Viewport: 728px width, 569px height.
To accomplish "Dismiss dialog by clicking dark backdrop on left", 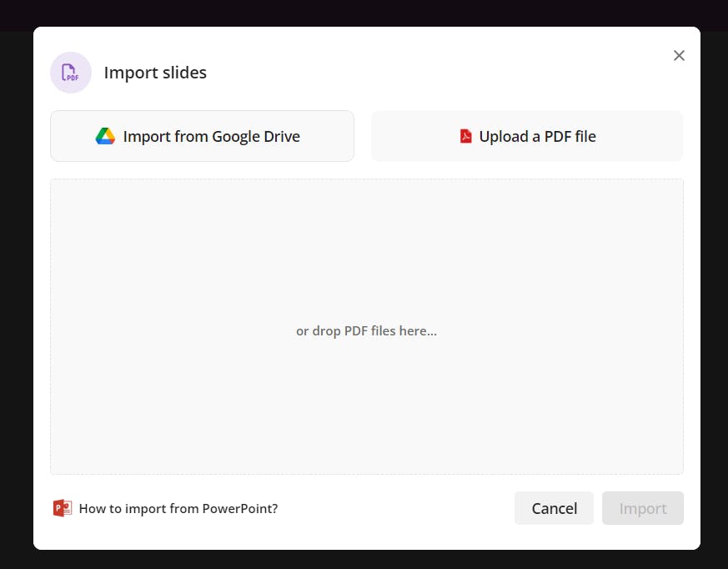I will pyautogui.click(x=16, y=292).
